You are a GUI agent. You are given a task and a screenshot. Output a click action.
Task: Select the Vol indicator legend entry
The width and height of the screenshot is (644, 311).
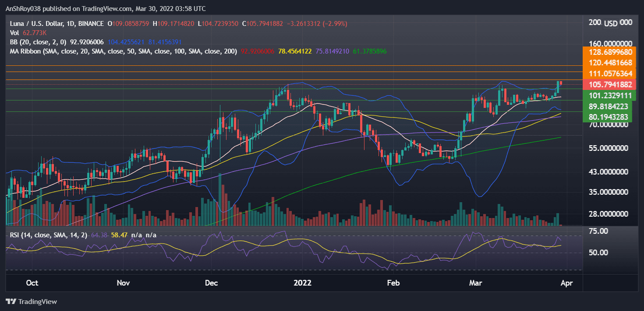[14, 32]
